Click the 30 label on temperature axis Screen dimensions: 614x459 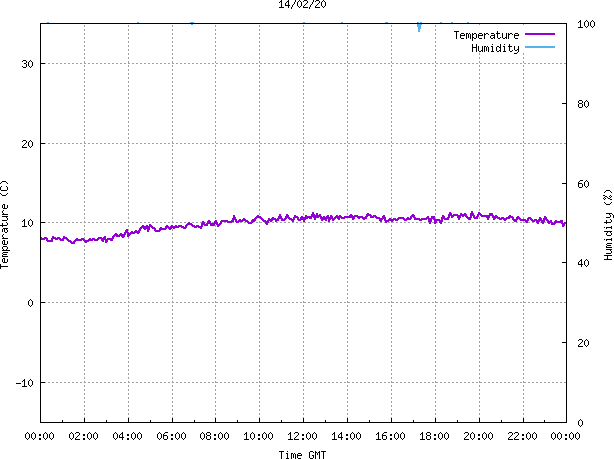(27, 64)
